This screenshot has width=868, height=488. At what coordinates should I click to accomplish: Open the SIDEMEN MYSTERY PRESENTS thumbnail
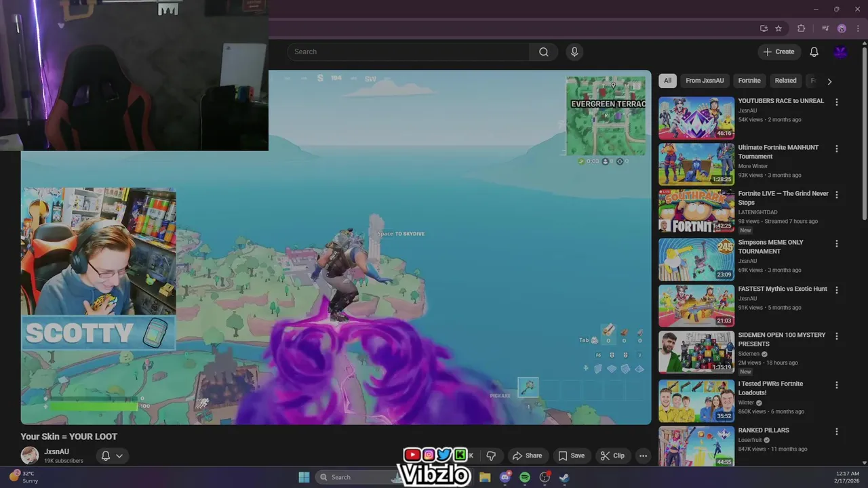[696, 352]
